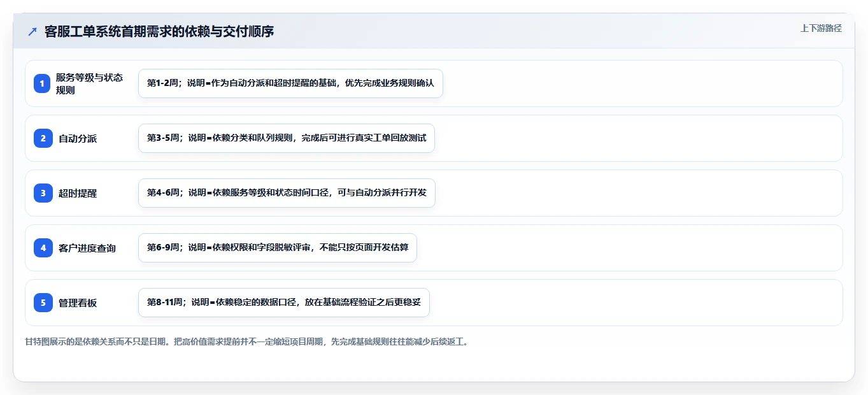Select step number 4 badge
The image size is (868, 395).
pos(43,248)
